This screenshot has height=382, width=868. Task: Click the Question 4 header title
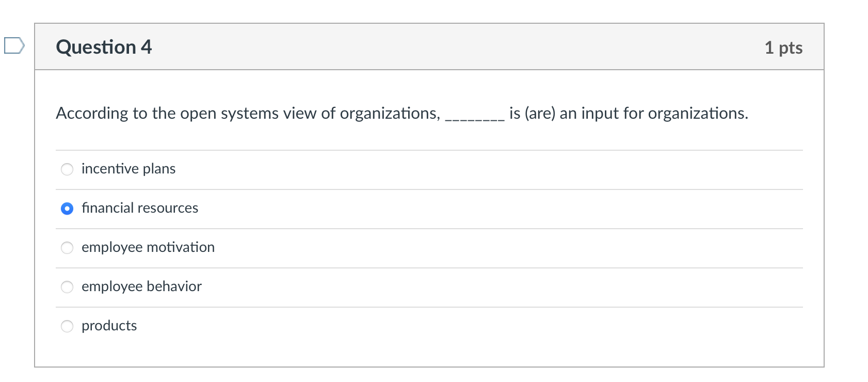click(x=104, y=47)
